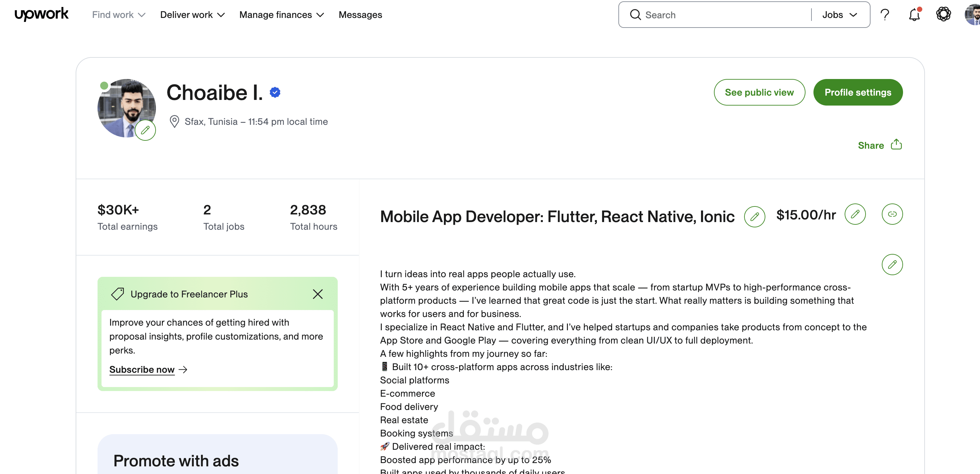Edit the profile title with pencil icon
The image size is (980, 474).
pos(754,217)
